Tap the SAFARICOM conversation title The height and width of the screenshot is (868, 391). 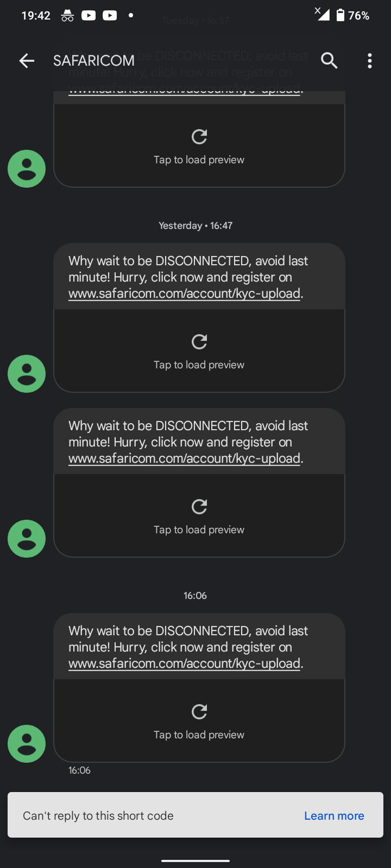point(94,61)
